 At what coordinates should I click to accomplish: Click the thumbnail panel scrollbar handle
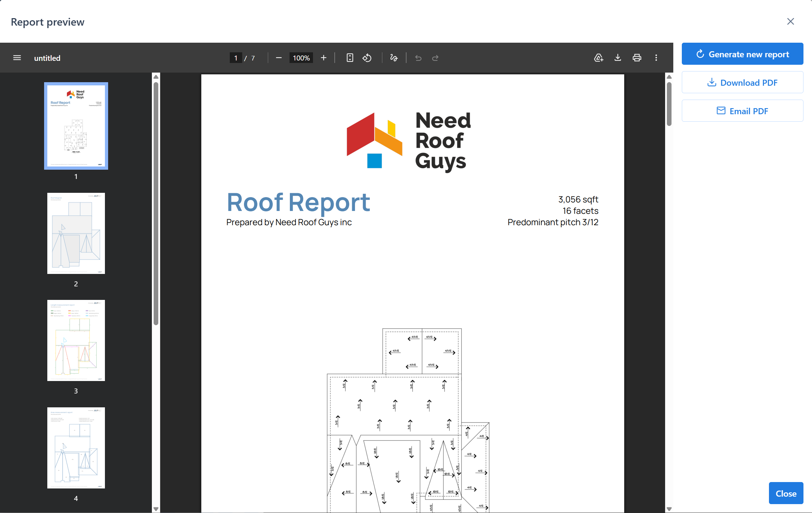pos(156,203)
